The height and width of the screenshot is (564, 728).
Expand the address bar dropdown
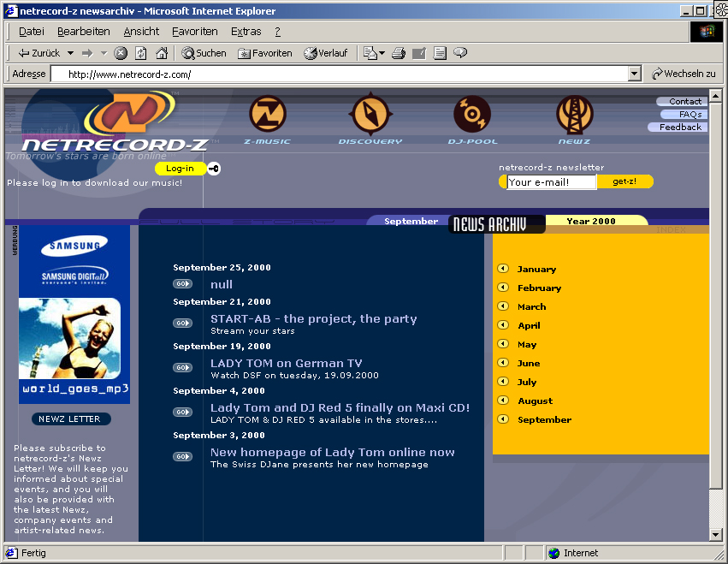coord(635,74)
